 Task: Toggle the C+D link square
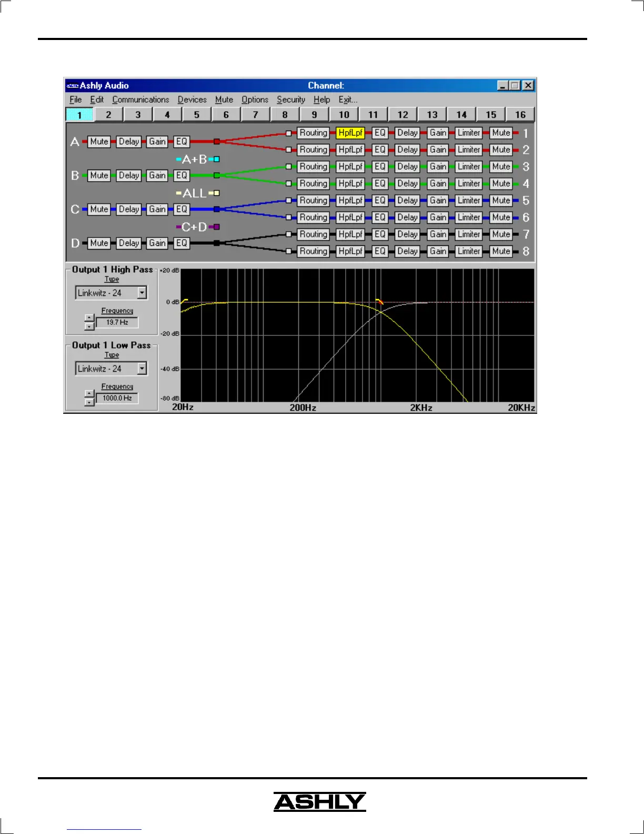(217, 227)
